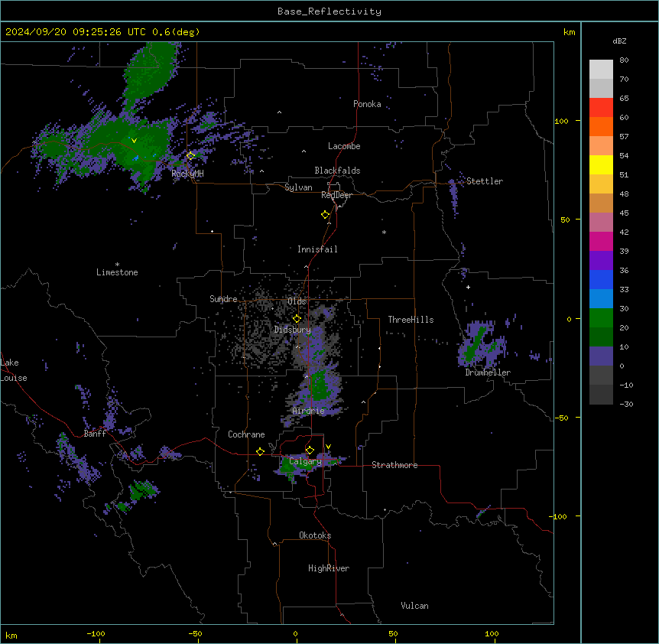Click the 48 value on the dBZ scale
659x644 pixels.
tap(624, 194)
